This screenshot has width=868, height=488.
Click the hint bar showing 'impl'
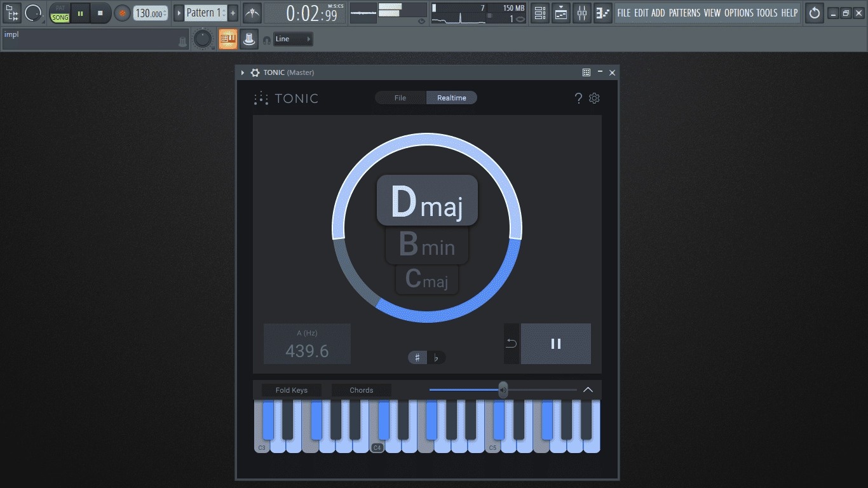click(95, 39)
